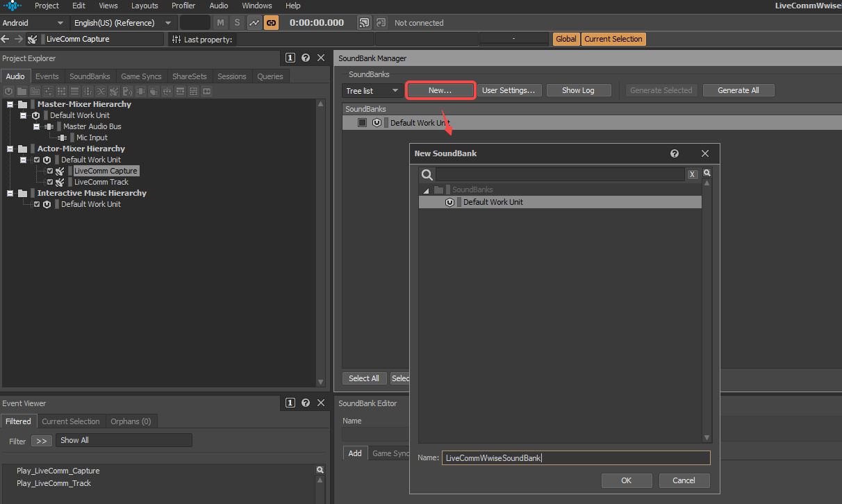Toggle the Global button
This screenshot has width=842, height=504.
(566, 39)
